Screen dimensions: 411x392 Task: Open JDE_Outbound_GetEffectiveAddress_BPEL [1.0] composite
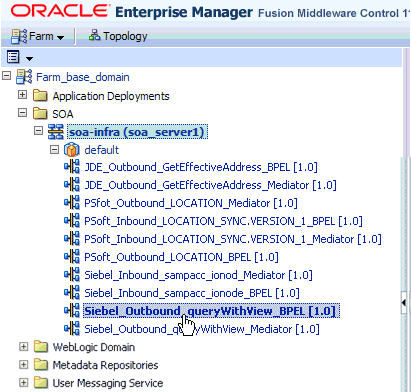pos(201,167)
